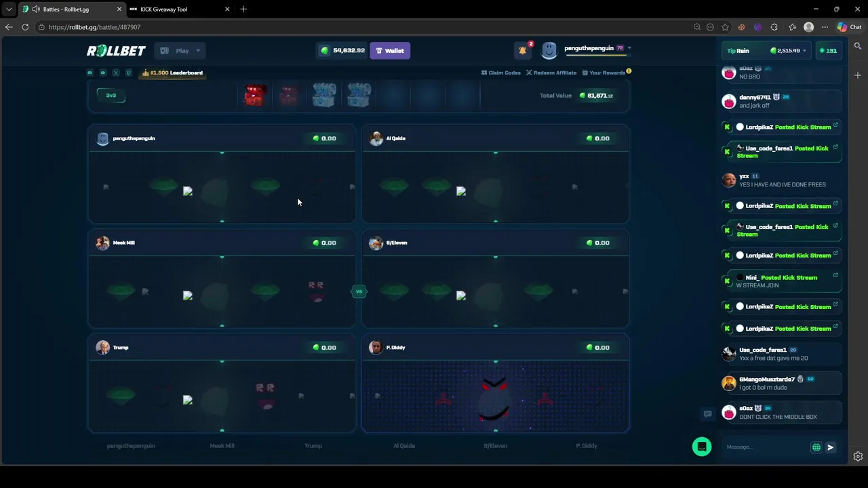Click the Edge sidebar plus icon
The image size is (868, 488).
pyautogui.click(x=858, y=75)
